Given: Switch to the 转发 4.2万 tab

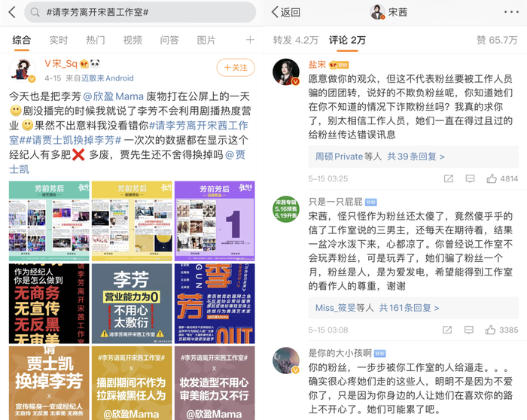Looking at the screenshot, I should click(295, 40).
